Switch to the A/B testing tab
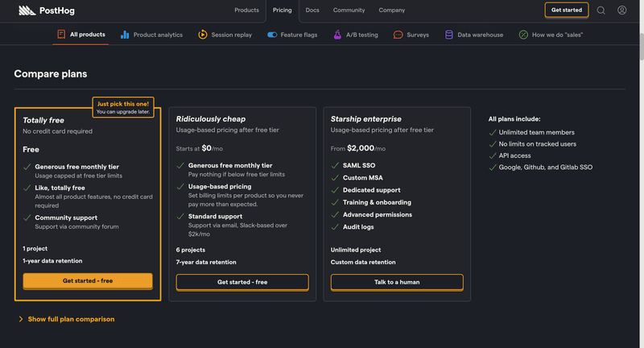This screenshot has height=348, width=644. tap(356, 35)
